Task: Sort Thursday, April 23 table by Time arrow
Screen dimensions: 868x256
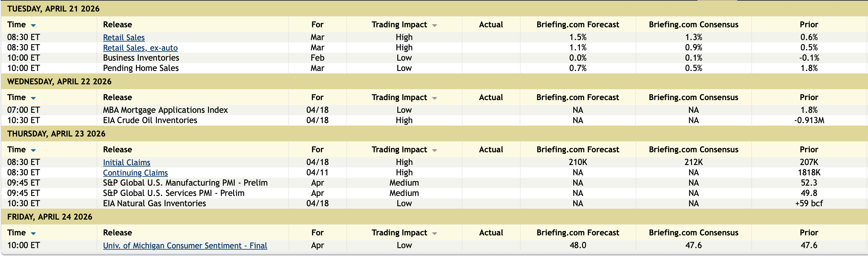Action: [x=33, y=150]
